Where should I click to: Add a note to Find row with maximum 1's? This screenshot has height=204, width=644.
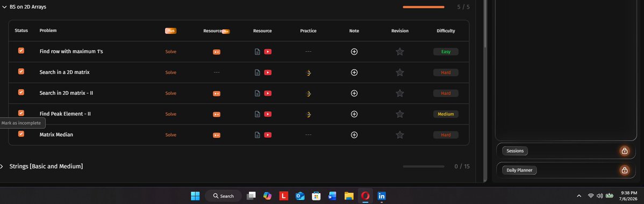(x=354, y=52)
